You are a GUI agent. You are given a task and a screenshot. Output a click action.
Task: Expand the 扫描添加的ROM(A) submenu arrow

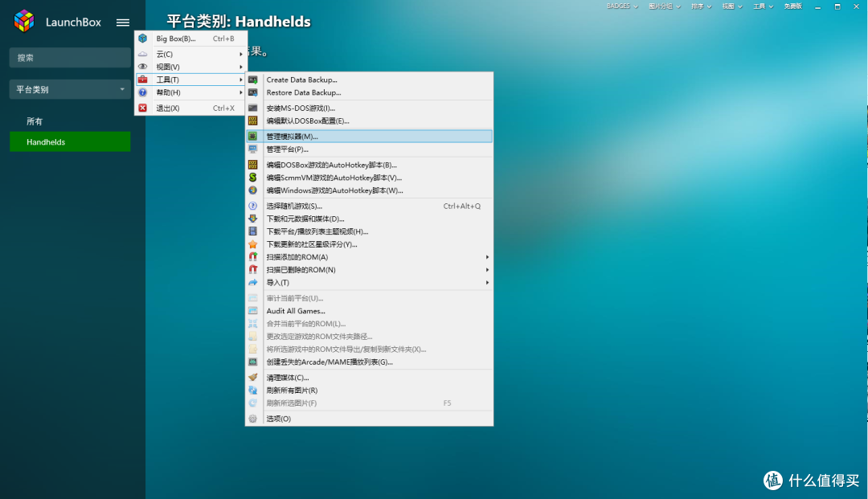(x=487, y=256)
